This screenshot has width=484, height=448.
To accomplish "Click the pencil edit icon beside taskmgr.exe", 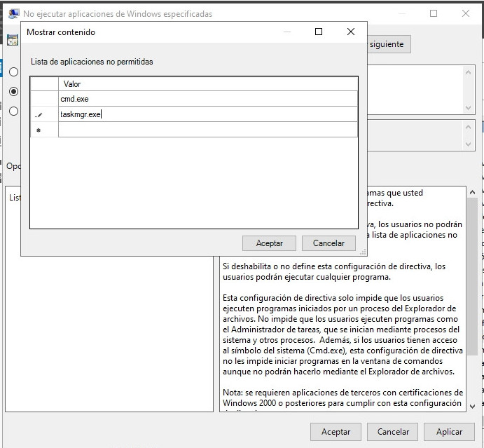I will click(39, 115).
